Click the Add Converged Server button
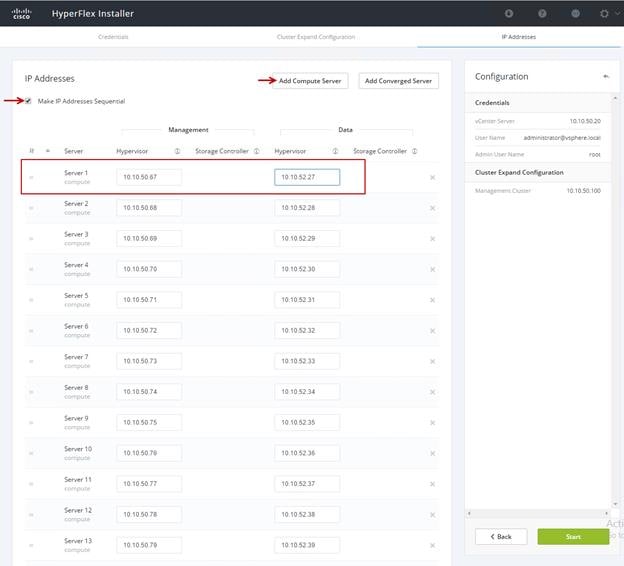The height and width of the screenshot is (566, 624). pos(398,80)
